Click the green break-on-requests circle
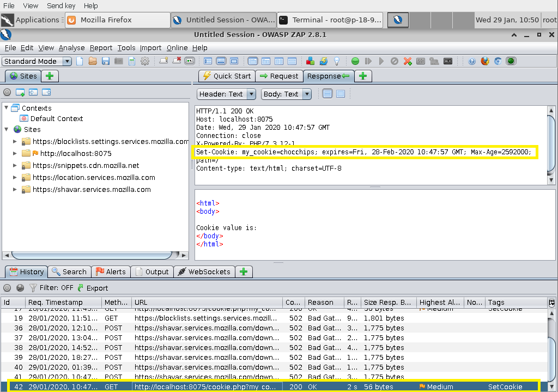The width and height of the screenshot is (558, 392). coord(355,61)
